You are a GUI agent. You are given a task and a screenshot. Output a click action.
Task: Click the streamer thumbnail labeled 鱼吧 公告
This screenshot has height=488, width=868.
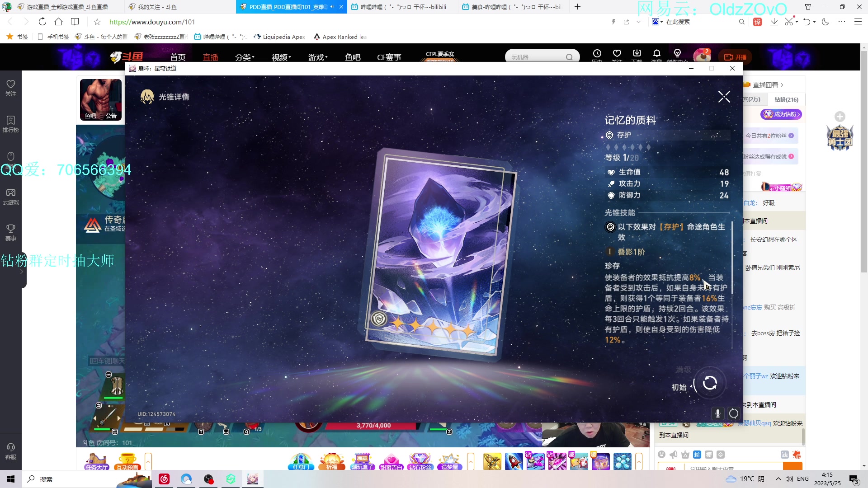coord(101,99)
